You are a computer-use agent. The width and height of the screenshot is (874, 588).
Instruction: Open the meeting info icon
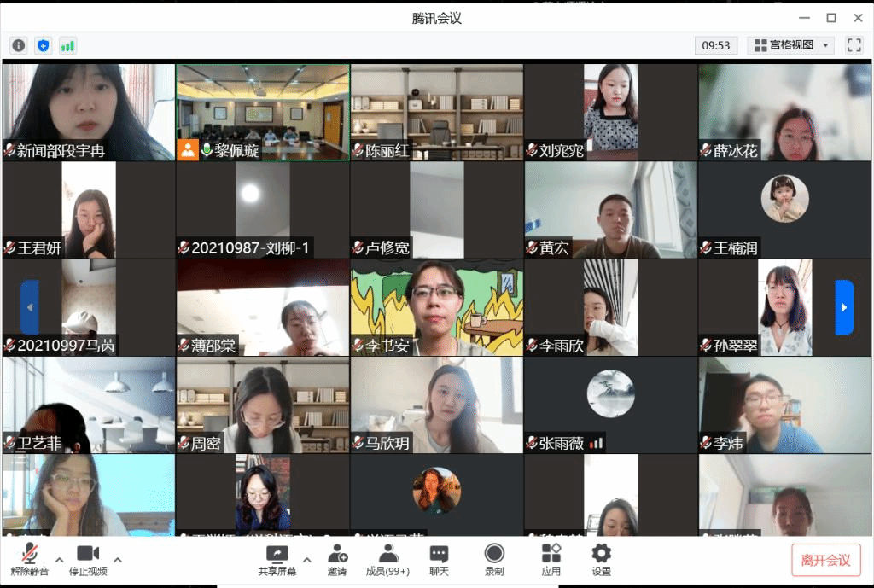coord(18,45)
